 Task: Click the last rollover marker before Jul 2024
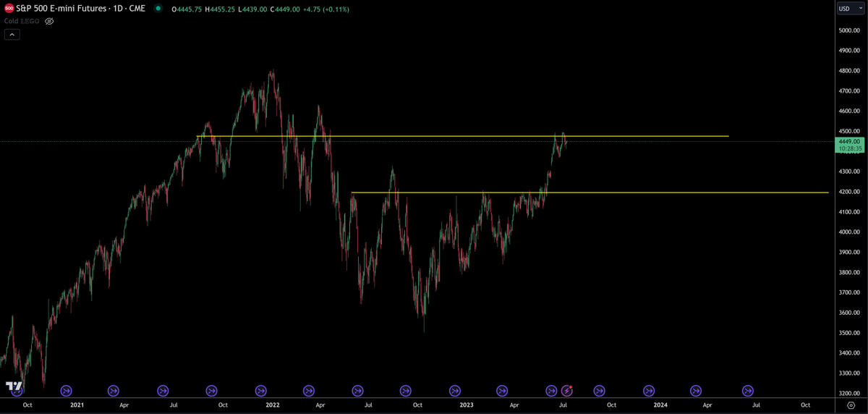tap(748, 390)
